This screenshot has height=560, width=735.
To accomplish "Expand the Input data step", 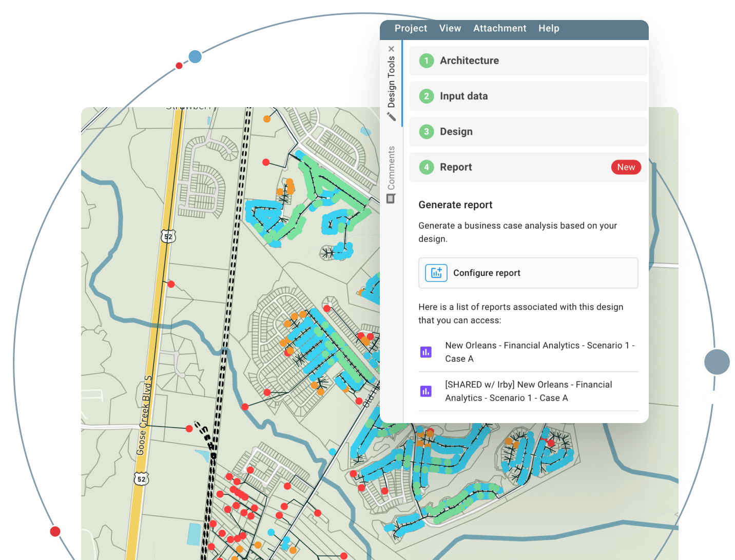I will [x=528, y=96].
